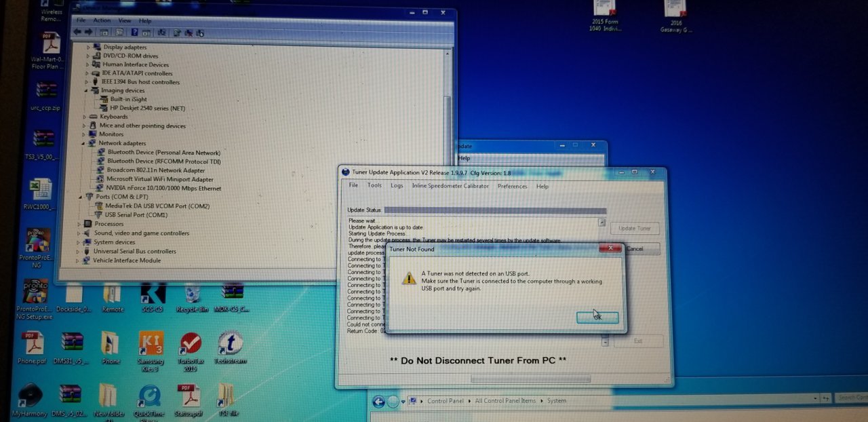The width and height of the screenshot is (868, 422).
Task: Expand the Universal Serial Bus controllers node
Action: click(77, 251)
